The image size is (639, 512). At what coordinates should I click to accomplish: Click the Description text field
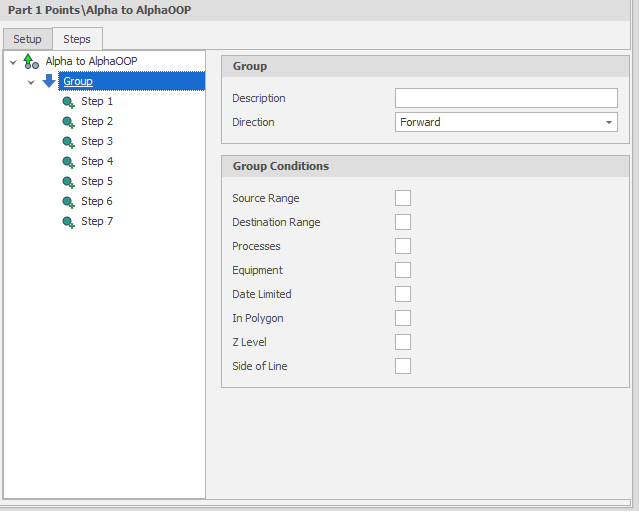(506, 98)
